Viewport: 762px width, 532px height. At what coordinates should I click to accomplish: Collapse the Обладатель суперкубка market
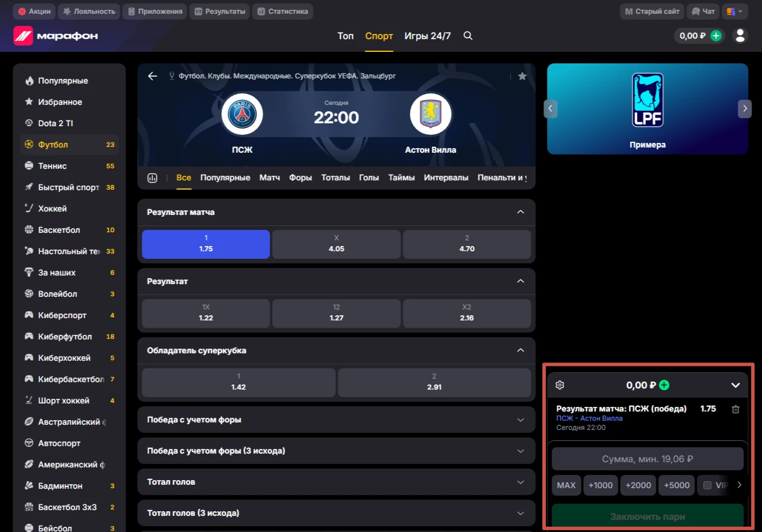pyautogui.click(x=520, y=350)
